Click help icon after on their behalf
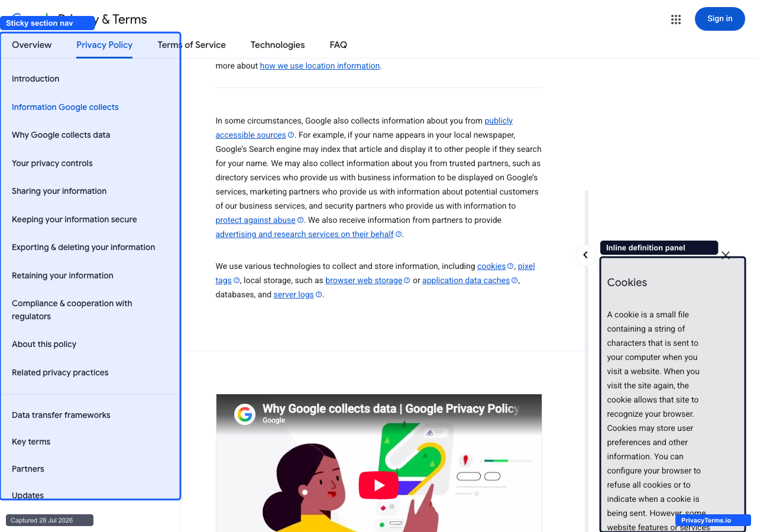 [x=399, y=234]
